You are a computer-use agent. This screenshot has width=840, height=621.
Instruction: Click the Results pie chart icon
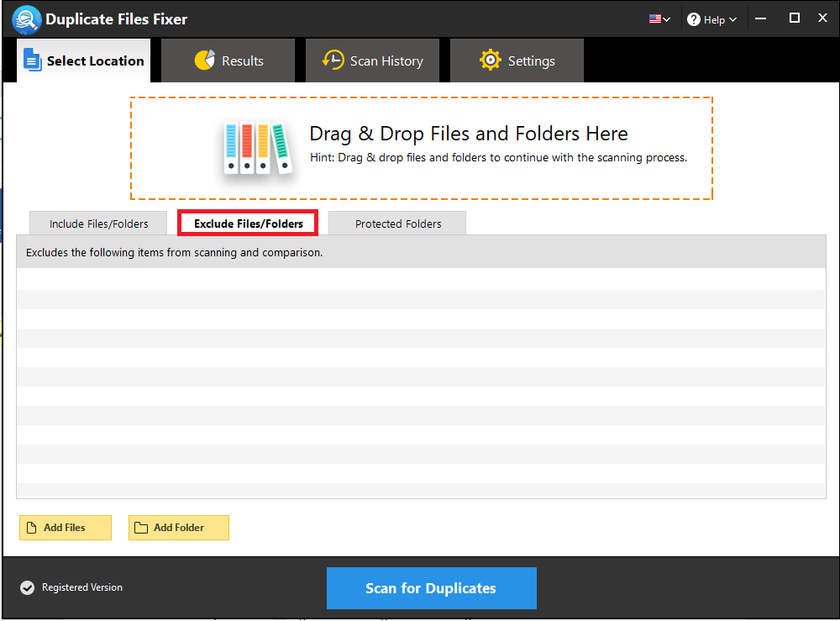205,60
